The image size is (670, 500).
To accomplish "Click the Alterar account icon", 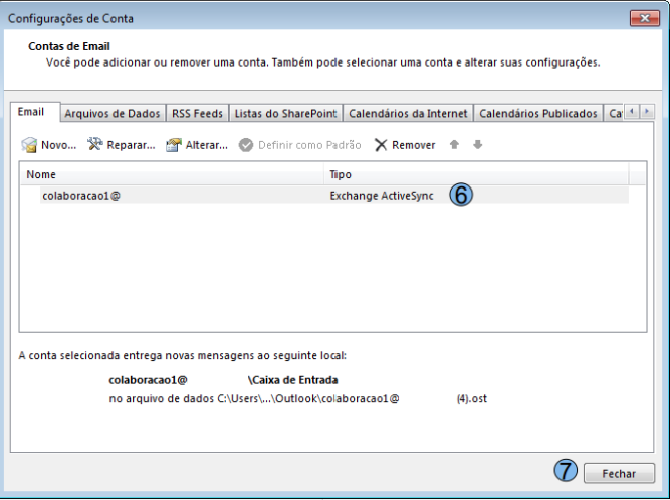I will 173,145.
